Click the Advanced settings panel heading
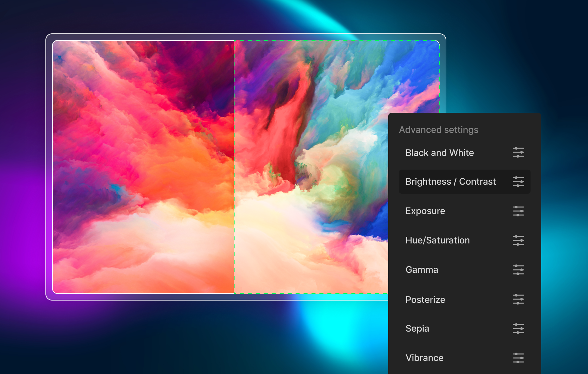Screen dimensions: 588x374 438,130
